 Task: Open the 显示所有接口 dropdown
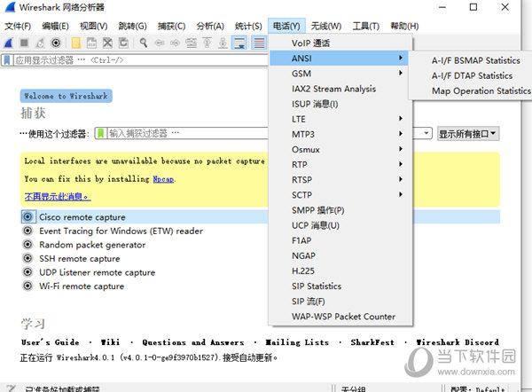pyautogui.click(x=468, y=134)
